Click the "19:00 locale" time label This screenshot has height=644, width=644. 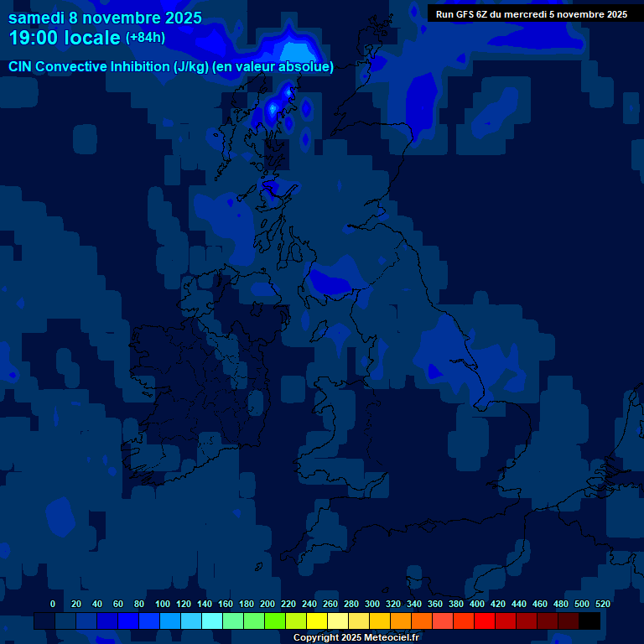pos(65,38)
